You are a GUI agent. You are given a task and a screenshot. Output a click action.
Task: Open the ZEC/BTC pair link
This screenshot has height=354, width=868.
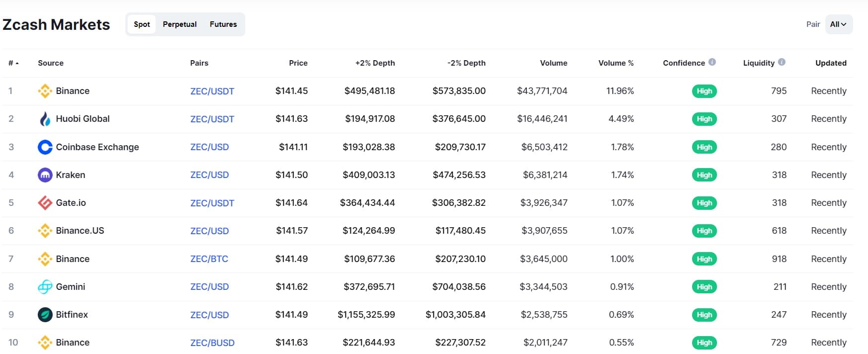209,259
